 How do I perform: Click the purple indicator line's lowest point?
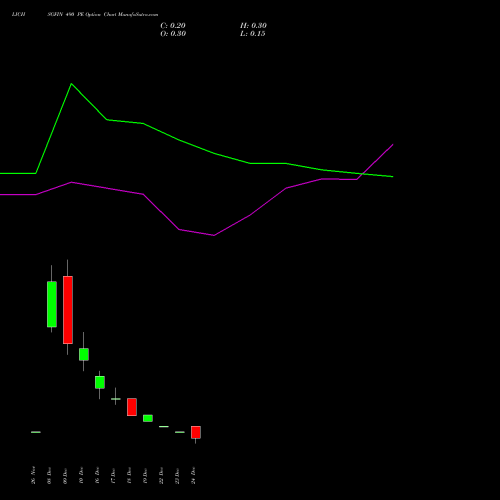[x=214, y=235]
